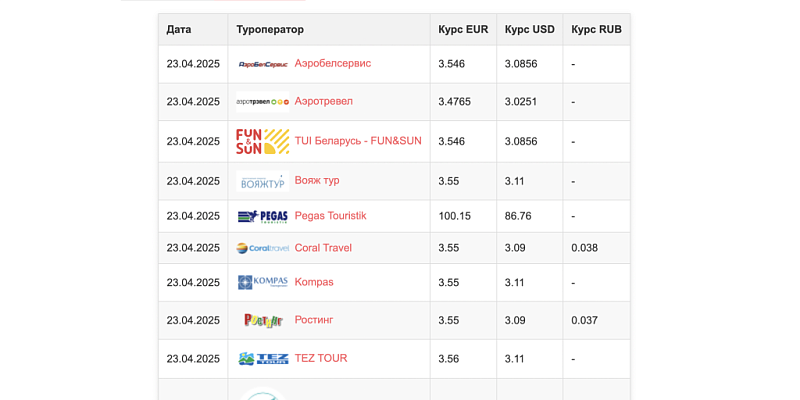Open the Вояж тур link
Screen dimensions: 800x400
pos(317,180)
